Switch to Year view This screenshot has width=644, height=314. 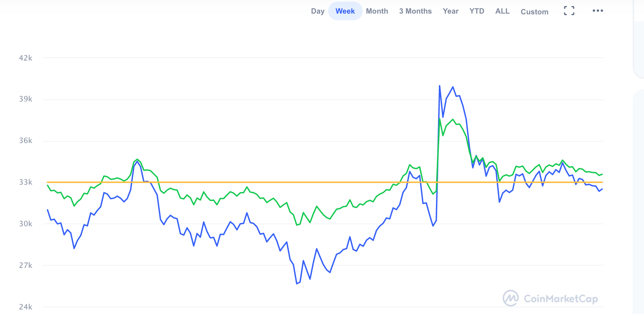[x=450, y=11]
